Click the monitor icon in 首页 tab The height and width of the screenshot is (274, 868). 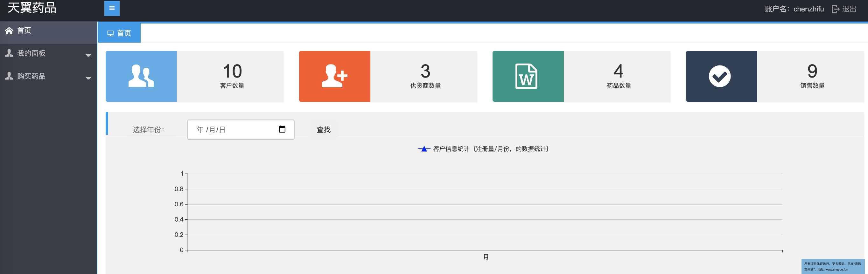tap(110, 33)
